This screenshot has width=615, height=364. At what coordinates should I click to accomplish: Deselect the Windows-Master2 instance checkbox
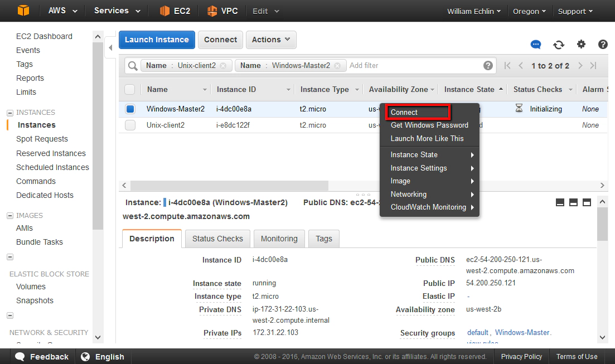point(130,109)
